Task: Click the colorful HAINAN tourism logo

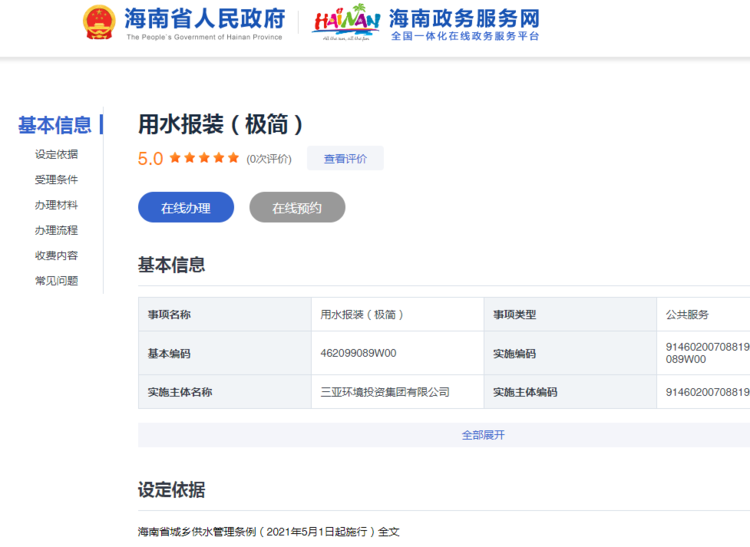Action: point(345,24)
